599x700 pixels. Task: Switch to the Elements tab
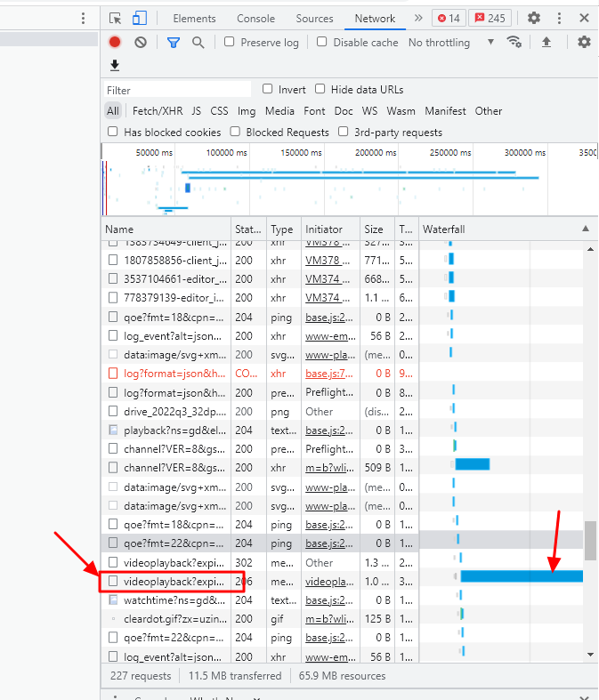[x=194, y=19]
